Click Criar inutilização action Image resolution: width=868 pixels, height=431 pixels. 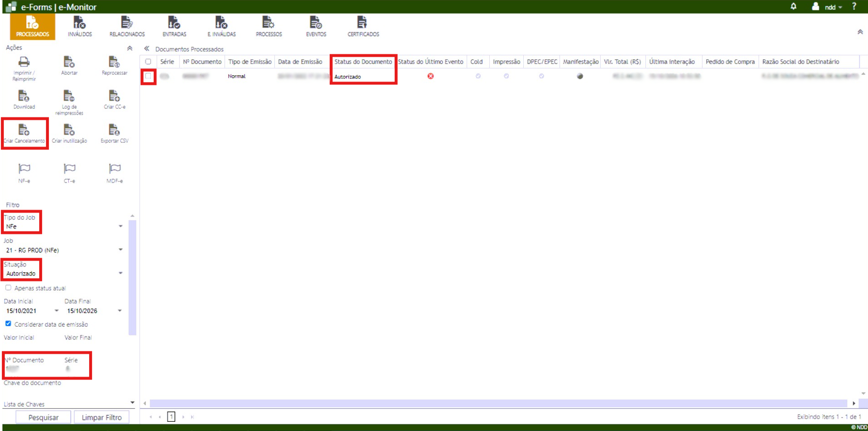(69, 133)
